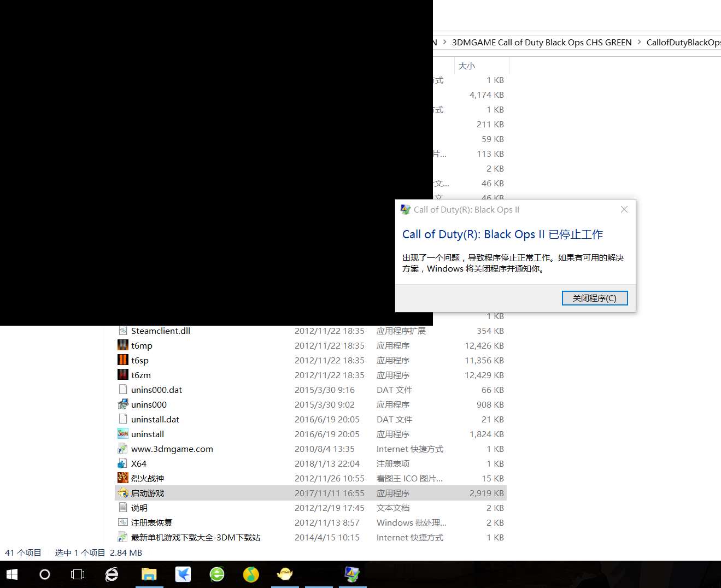Select the uninstall.dat file icon
721x588 pixels.
point(123,419)
